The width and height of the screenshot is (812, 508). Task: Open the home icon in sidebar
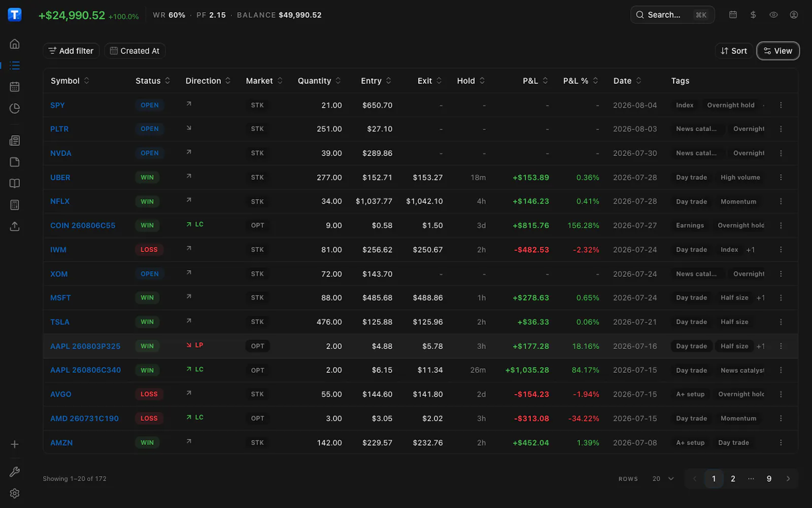click(x=15, y=44)
